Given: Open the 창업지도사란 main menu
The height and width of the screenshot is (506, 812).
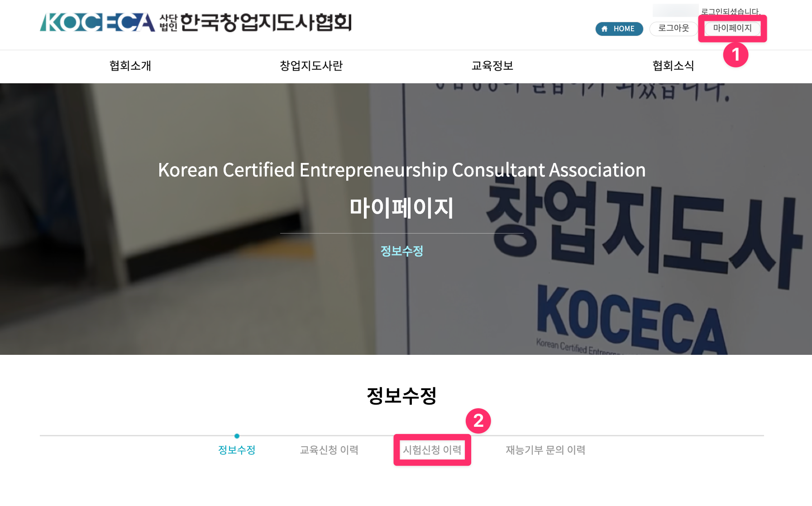Looking at the screenshot, I should click(x=311, y=66).
